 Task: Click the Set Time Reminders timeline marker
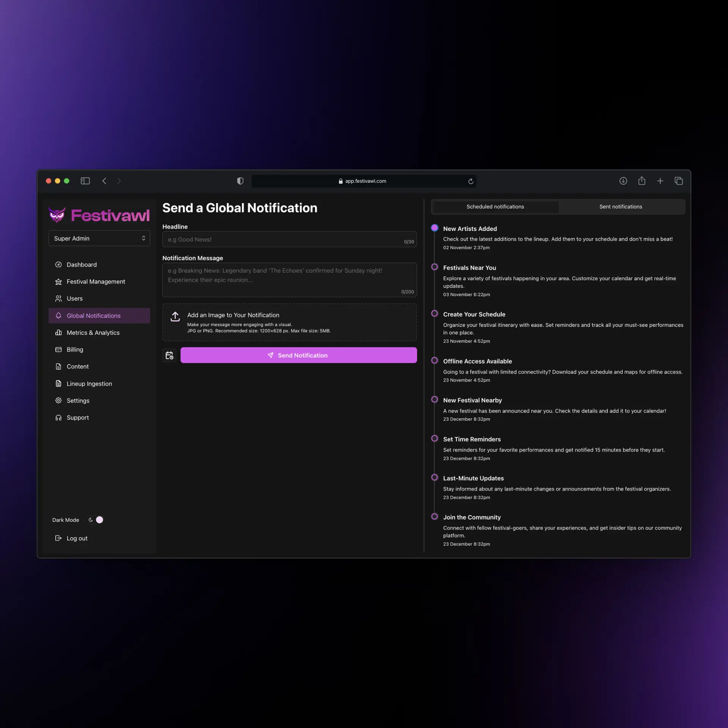[435, 438]
